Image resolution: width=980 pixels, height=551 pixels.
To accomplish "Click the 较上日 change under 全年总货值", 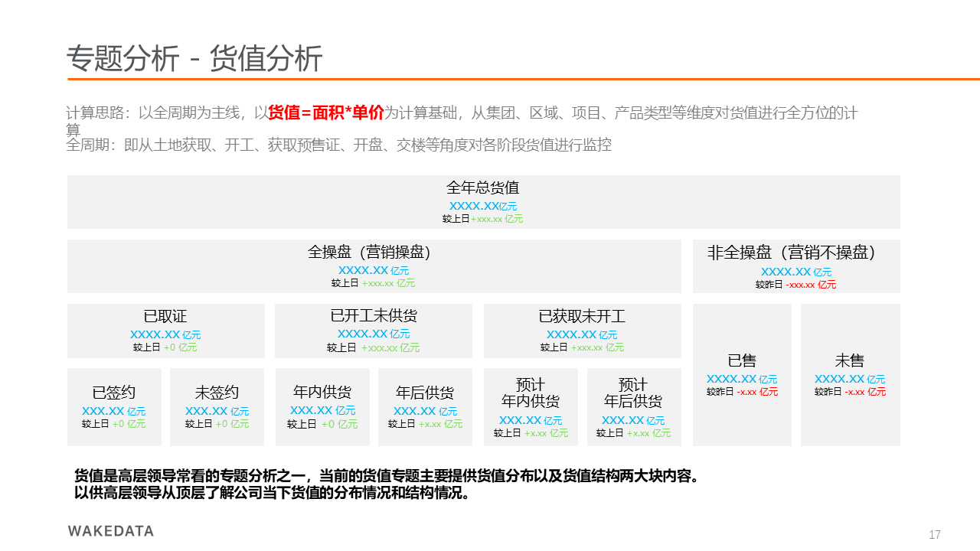I will tap(483, 219).
